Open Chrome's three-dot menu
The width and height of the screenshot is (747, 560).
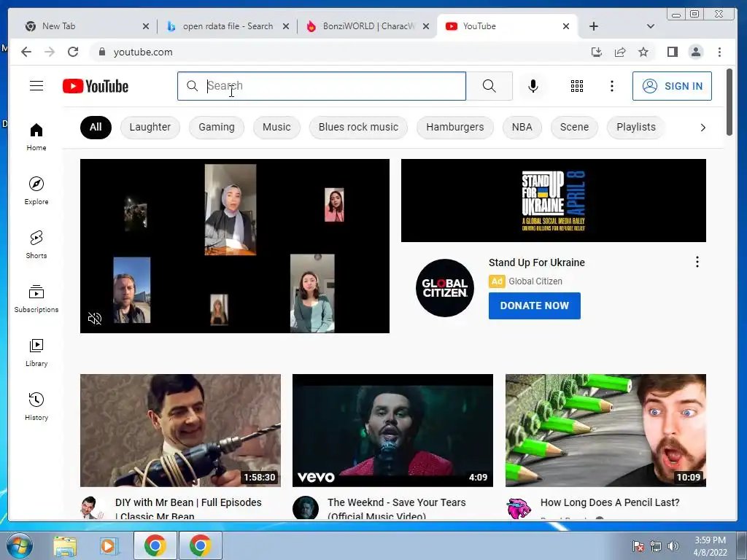pyautogui.click(x=719, y=52)
